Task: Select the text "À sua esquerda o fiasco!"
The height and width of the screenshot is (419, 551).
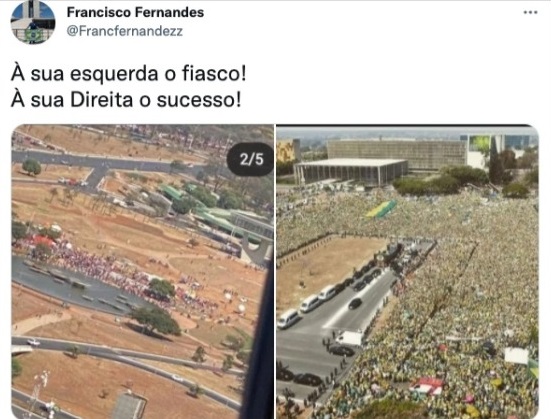Action: [x=129, y=74]
